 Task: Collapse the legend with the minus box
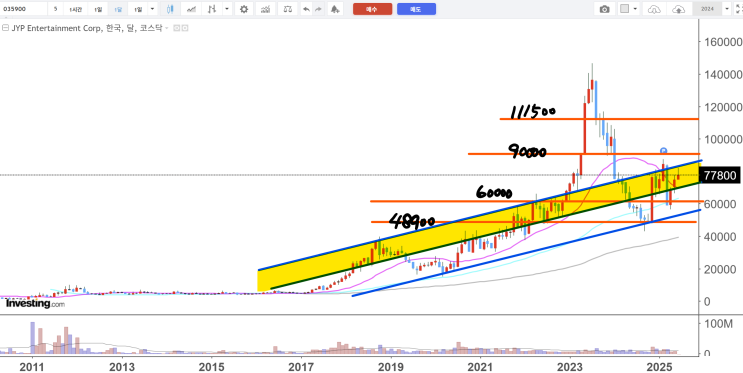(5, 28)
